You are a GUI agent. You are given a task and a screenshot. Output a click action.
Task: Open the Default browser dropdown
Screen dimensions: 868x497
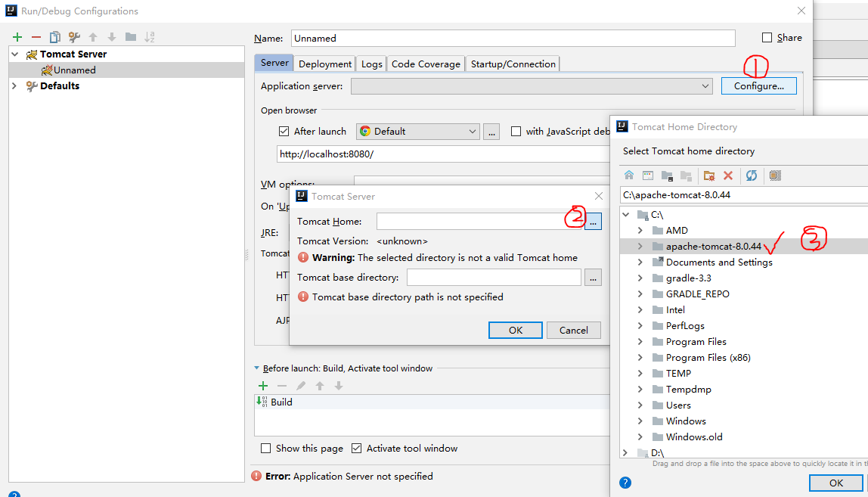(x=418, y=132)
